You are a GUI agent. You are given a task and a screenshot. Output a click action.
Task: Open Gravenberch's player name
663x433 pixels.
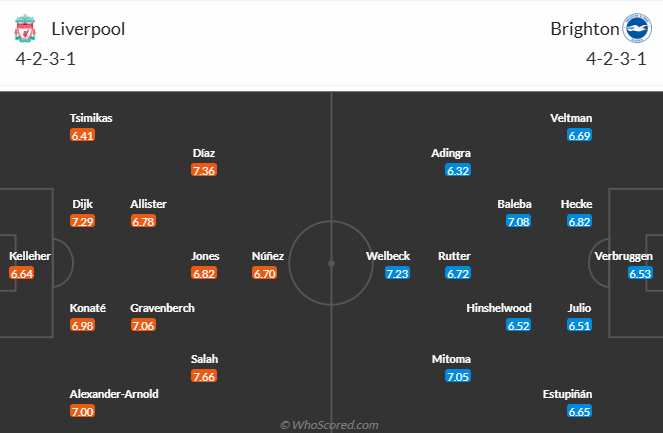162,308
